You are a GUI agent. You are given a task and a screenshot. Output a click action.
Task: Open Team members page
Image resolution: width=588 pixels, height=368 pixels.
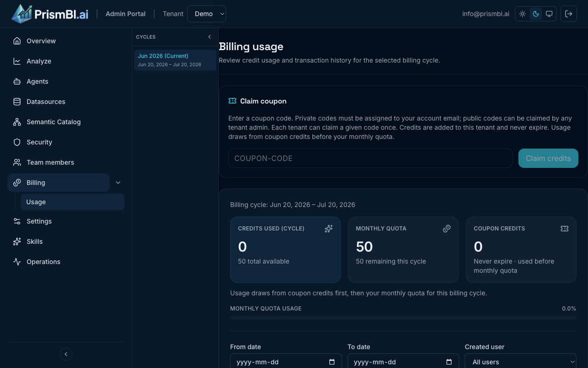tap(66, 162)
